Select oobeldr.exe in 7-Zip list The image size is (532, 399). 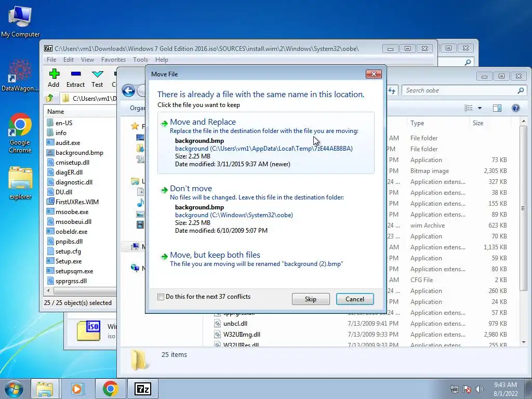point(71,232)
